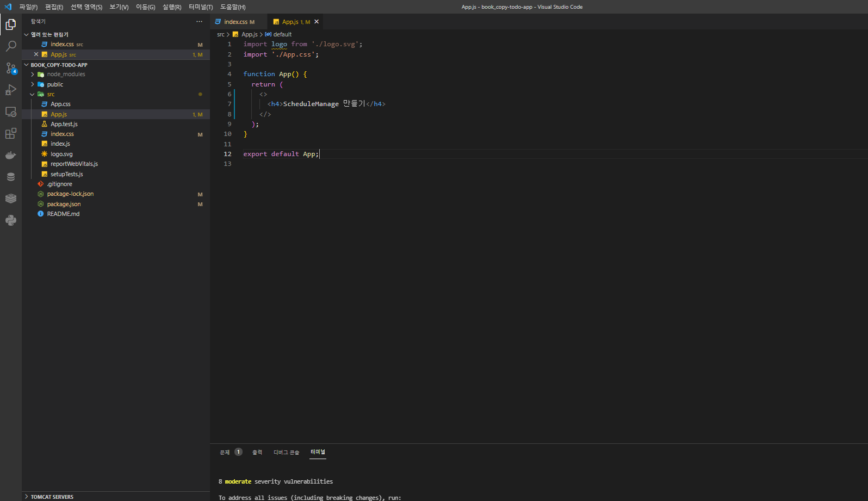The width and height of the screenshot is (868, 501).
Task: Open the database icon in activity bar
Action: tap(11, 177)
